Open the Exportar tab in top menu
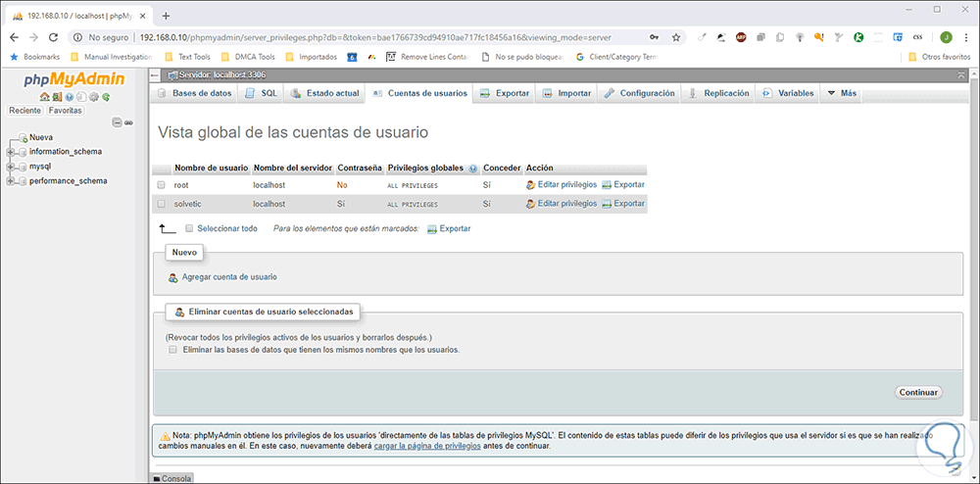This screenshot has width=980, height=484. [x=505, y=93]
